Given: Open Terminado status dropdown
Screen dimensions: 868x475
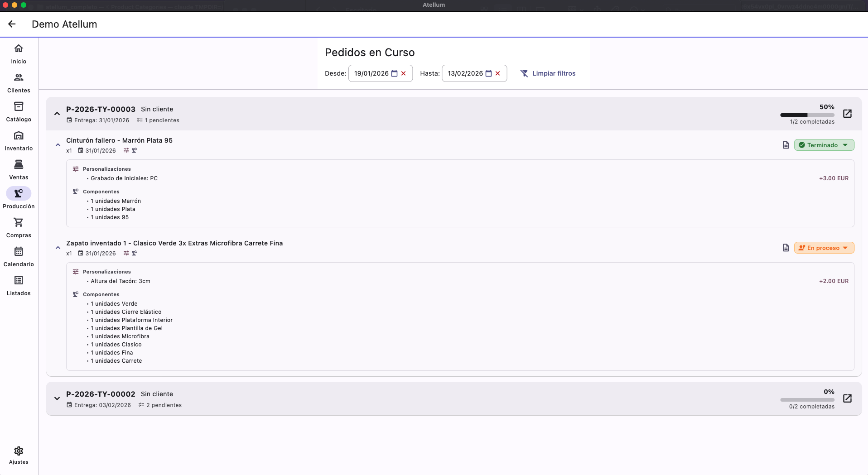Looking at the screenshot, I should [824, 145].
